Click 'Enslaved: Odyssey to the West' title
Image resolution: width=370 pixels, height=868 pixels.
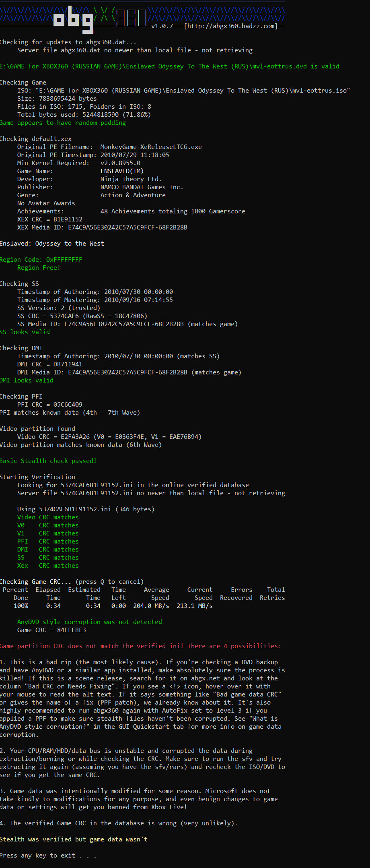pos(52,244)
